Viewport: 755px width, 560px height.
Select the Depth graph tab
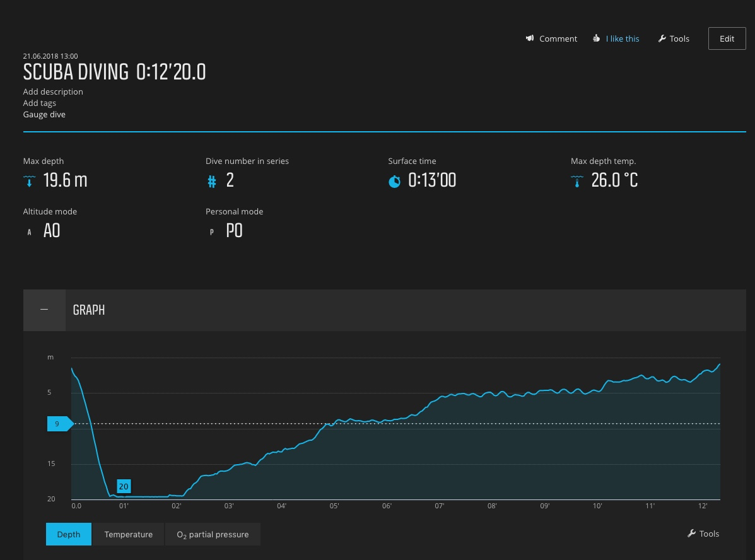click(x=69, y=534)
